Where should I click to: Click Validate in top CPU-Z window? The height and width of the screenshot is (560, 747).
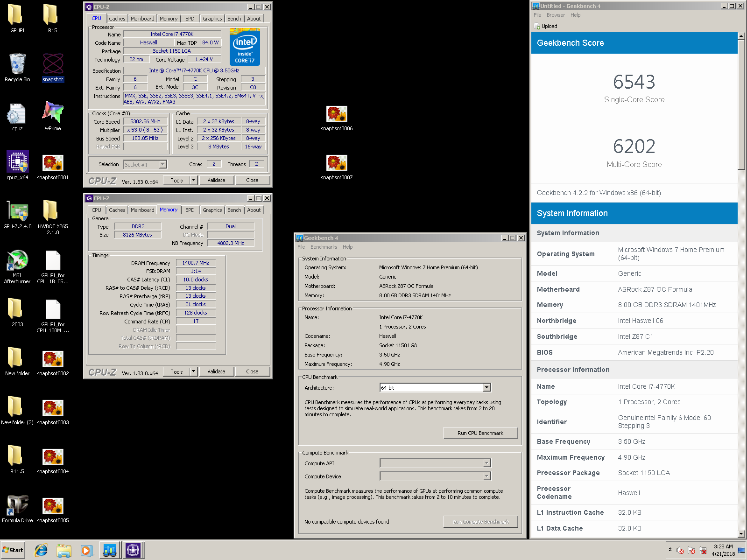pyautogui.click(x=216, y=180)
